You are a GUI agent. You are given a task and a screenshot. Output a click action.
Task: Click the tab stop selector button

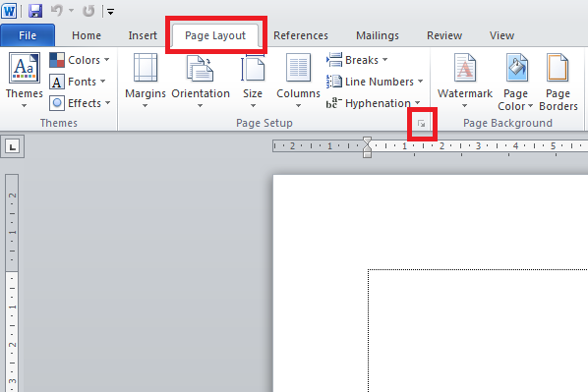coord(13,146)
